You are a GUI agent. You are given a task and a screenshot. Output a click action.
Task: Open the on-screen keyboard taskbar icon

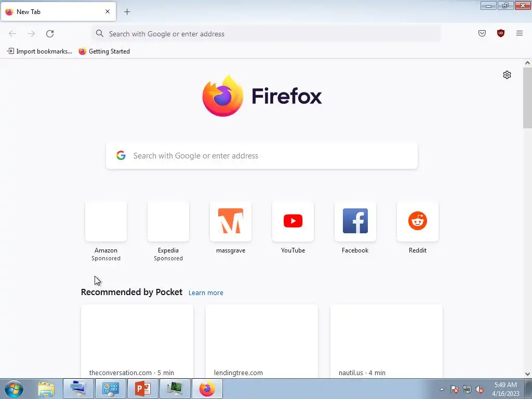pyautogui.click(x=78, y=389)
